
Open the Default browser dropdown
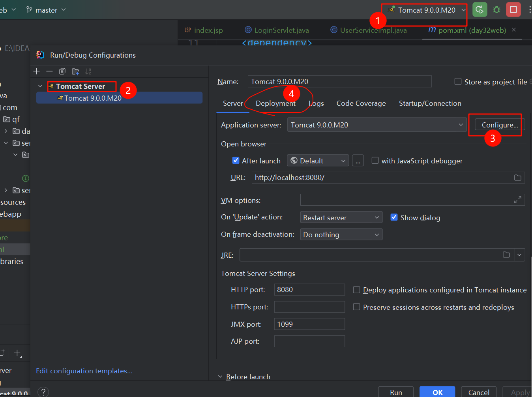point(318,161)
